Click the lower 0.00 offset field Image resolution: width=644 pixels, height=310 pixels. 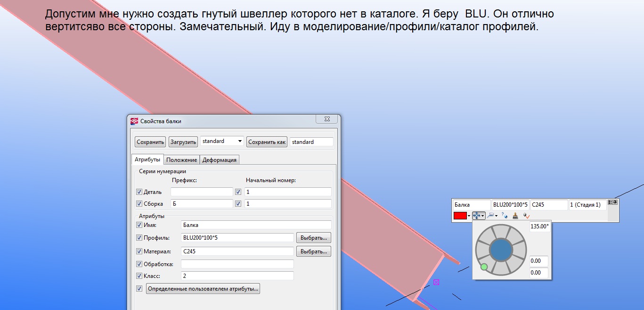point(539,272)
